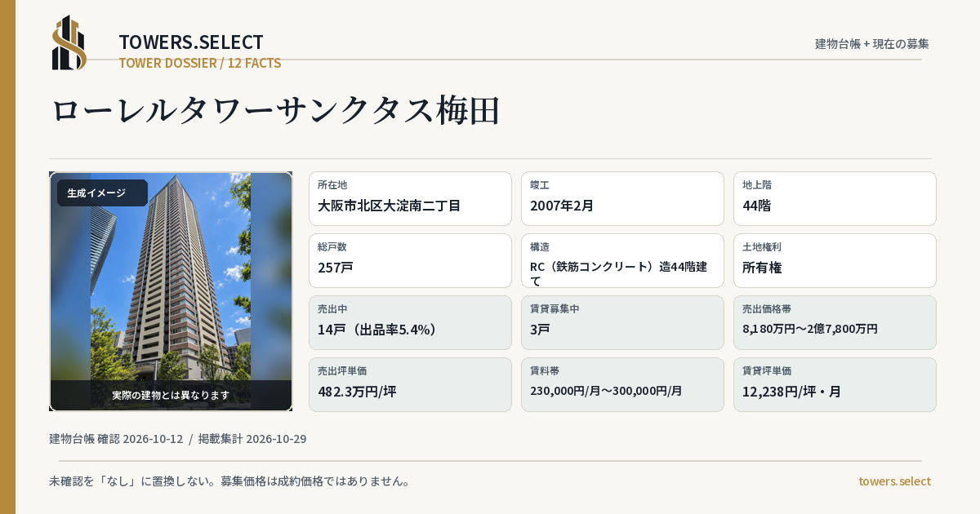The height and width of the screenshot is (514, 980).
Task: Click the '実際の建物とは異なります' image caption
Action: (171, 395)
